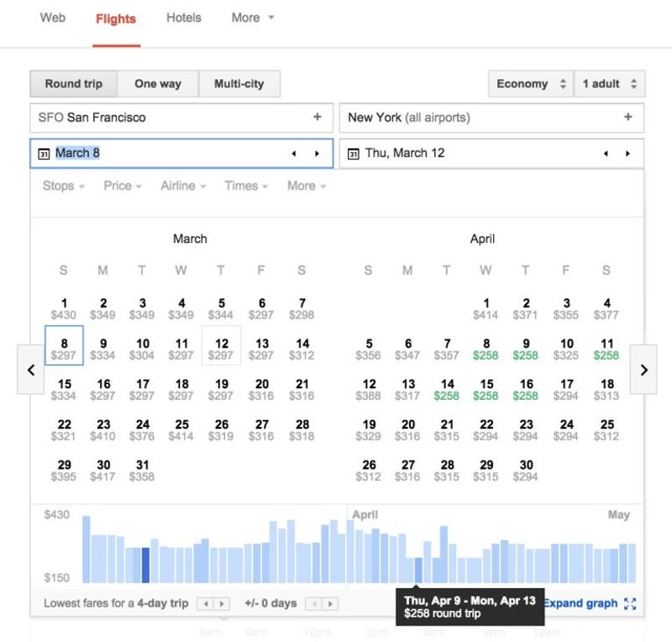Click the calendar icon in return date field
Image resolution: width=672 pixels, height=642 pixels.
click(354, 154)
